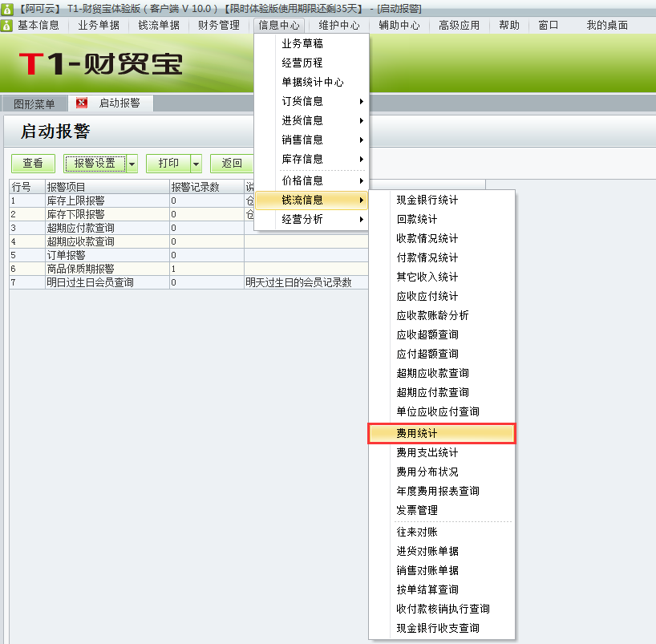
Task: Switch to the 图形菜单 tab
Action: point(36,103)
